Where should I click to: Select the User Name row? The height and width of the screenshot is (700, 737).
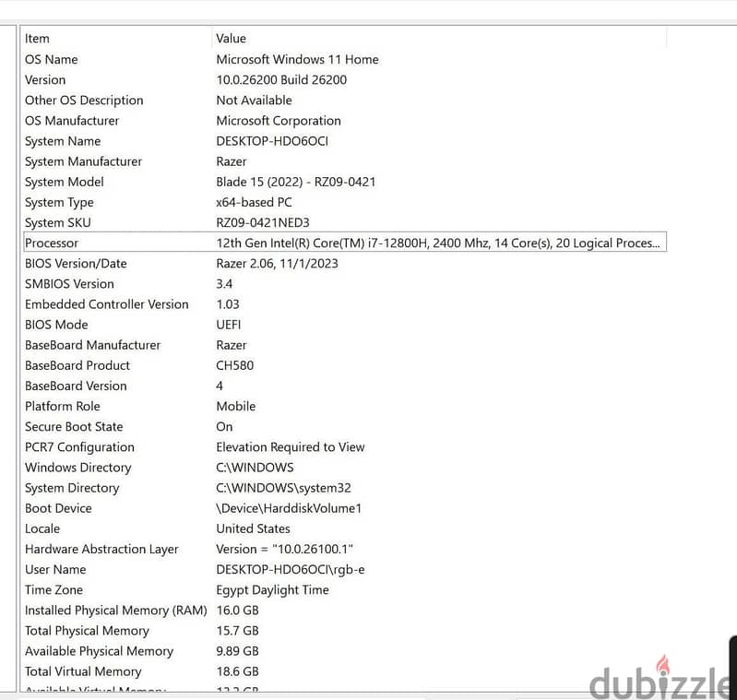point(345,569)
